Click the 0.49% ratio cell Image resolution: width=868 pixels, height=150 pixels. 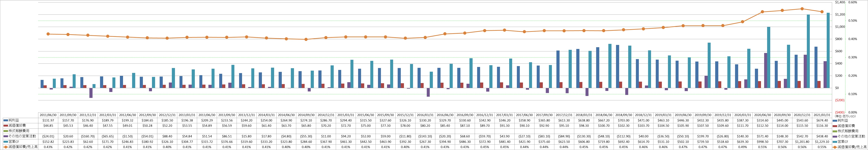click(x=743, y=147)
